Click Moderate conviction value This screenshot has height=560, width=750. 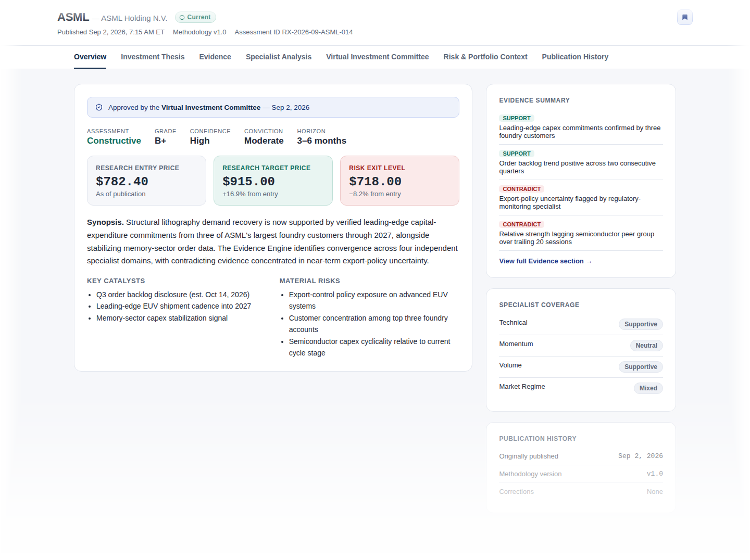(264, 141)
